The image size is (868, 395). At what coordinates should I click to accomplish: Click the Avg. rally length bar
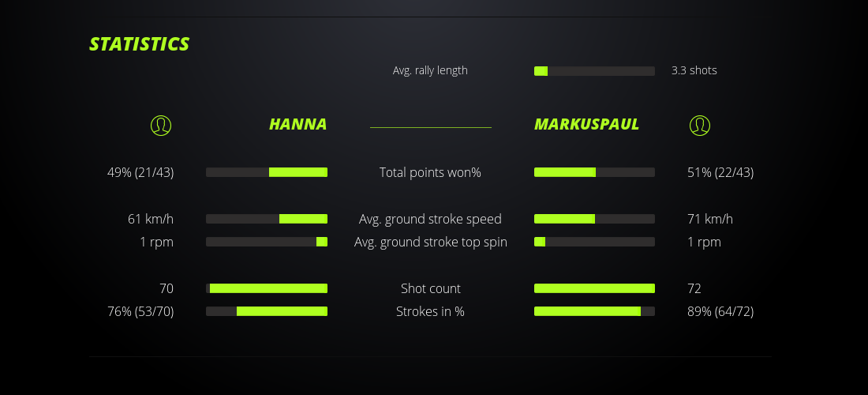594,71
